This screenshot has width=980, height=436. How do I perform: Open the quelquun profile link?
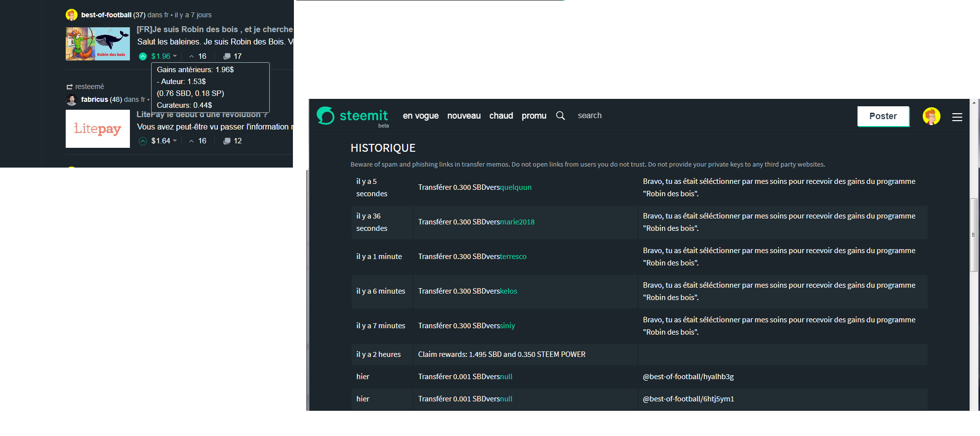pyautogui.click(x=516, y=187)
